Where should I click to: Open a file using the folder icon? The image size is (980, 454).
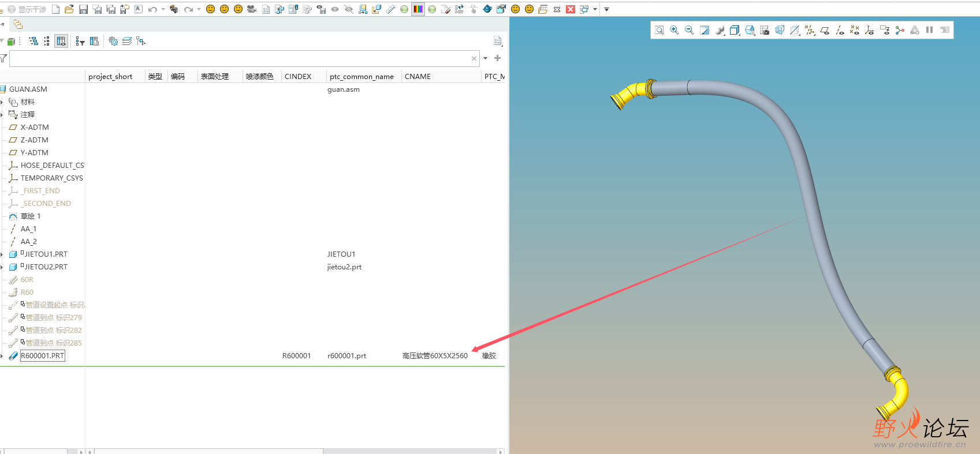69,9
